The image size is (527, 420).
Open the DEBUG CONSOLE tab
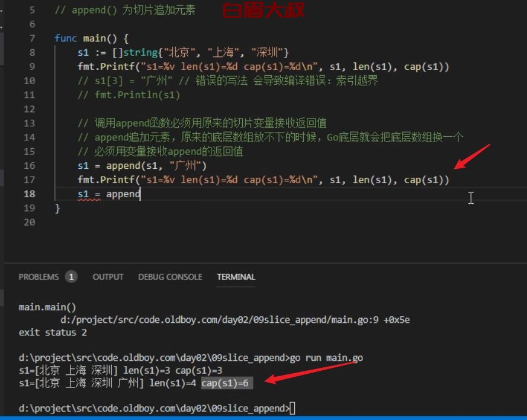(x=170, y=277)
